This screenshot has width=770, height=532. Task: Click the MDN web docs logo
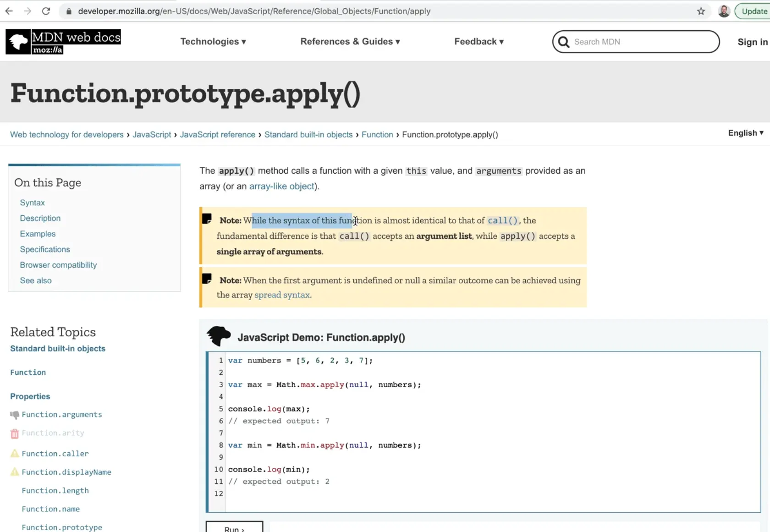63,42
